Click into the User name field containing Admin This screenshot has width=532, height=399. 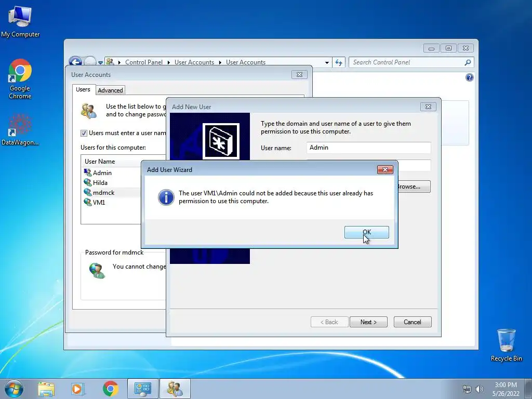pos(369,148)
